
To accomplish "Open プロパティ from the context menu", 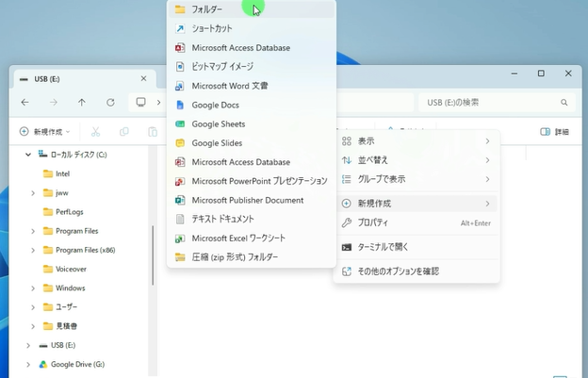I will click(x=416, y=222).
